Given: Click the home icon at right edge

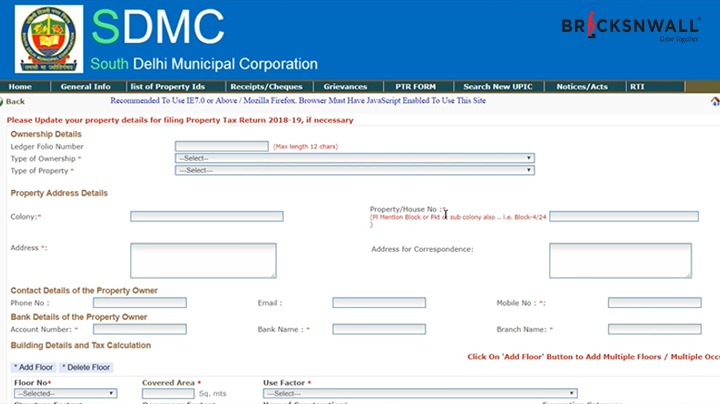Looking at the screenshot, I should (x=715, y=101).
